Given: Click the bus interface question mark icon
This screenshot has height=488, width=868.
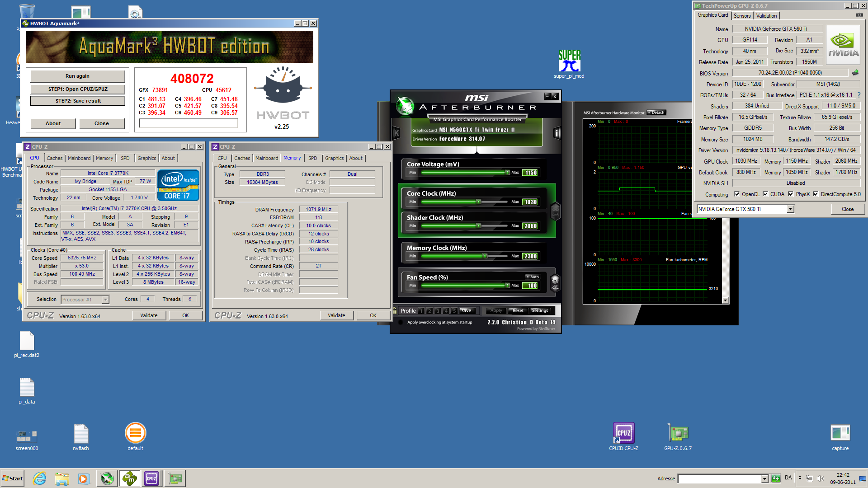Looking at the screenshot, I should pyautogui.click(x=859, y=95).
